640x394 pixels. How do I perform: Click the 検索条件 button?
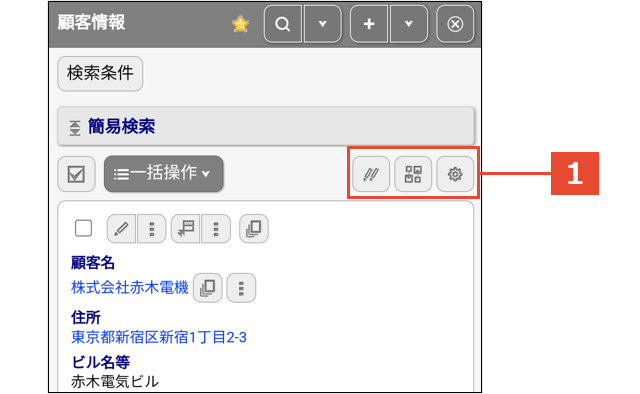100,73
